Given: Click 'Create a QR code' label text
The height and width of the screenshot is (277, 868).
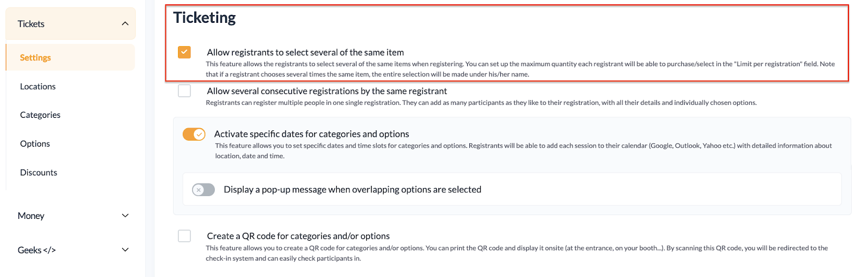Looking at the screenshot, I should [x=298, y=236].
